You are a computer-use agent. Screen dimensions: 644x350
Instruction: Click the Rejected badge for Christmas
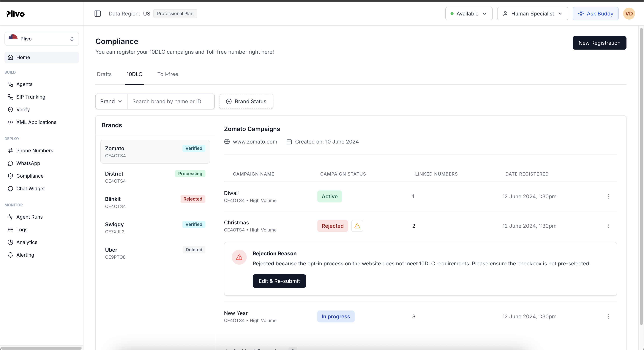[x=332, y=226]
